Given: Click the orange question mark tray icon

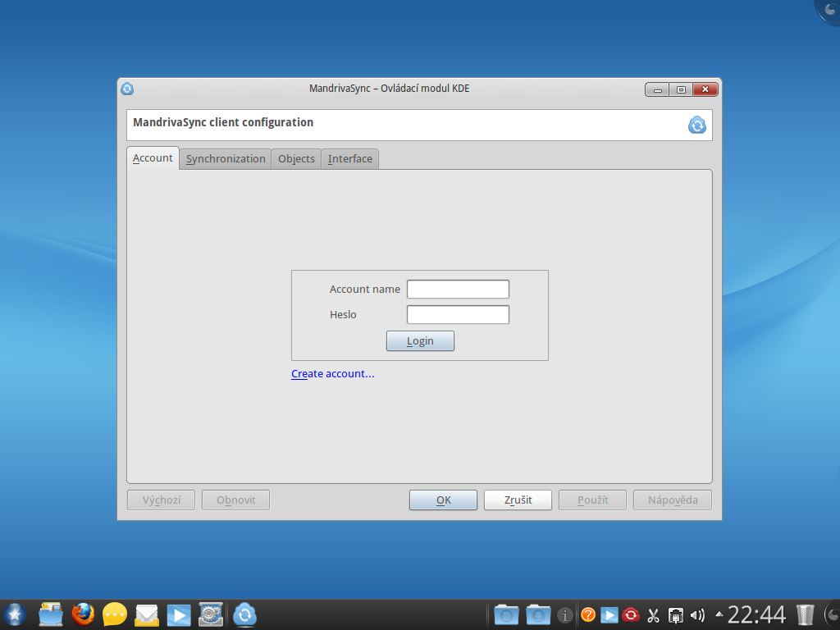Looking at the screenshot, I should (x=587, y=614).
